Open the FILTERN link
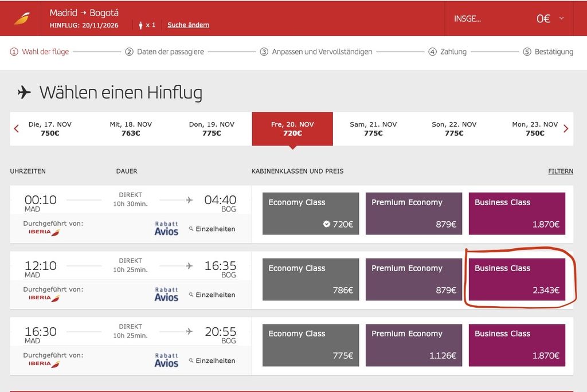The height and width of the screenshot is (392, 587). point(561,171)
